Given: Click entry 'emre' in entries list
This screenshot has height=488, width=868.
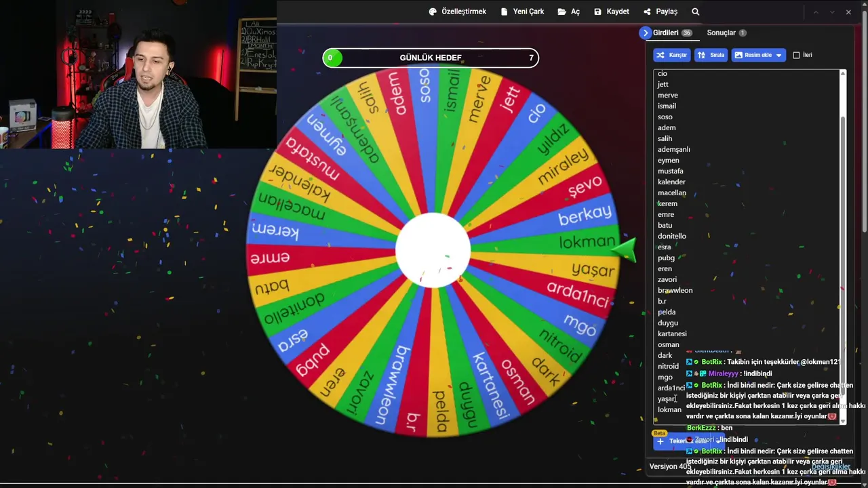Looking at the screenshot, I should coord(665,214).
